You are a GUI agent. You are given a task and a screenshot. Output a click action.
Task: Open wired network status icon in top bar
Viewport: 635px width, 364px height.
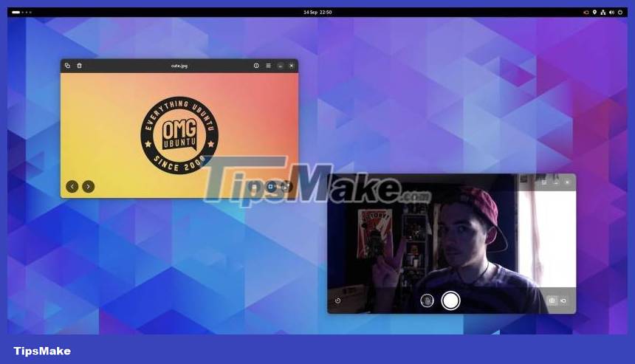tap(603, 12)
